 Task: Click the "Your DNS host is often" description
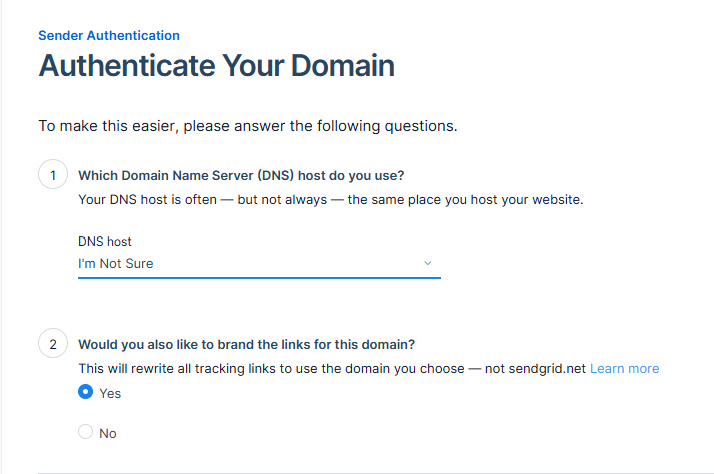(x=330, y=198)
